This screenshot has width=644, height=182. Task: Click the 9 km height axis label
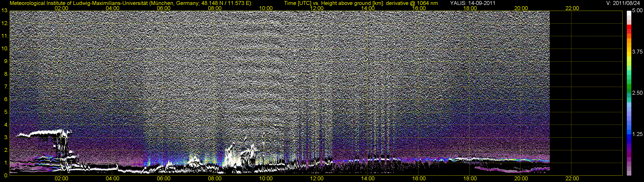point(6,61)
